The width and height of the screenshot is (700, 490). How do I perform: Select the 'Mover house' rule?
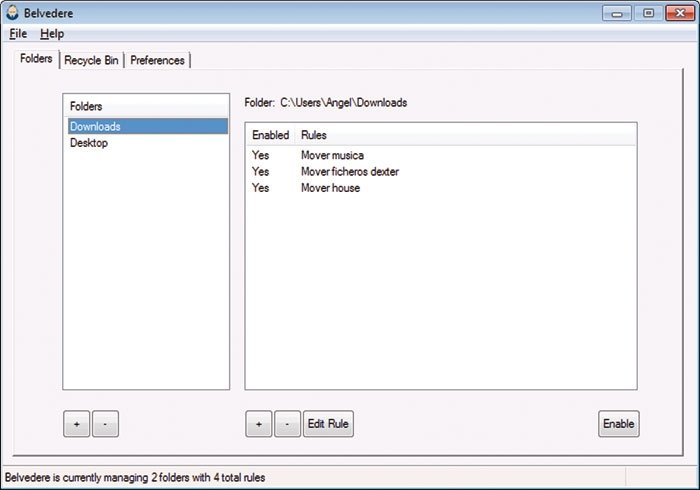pyautogui.click(x=330, y=188)
